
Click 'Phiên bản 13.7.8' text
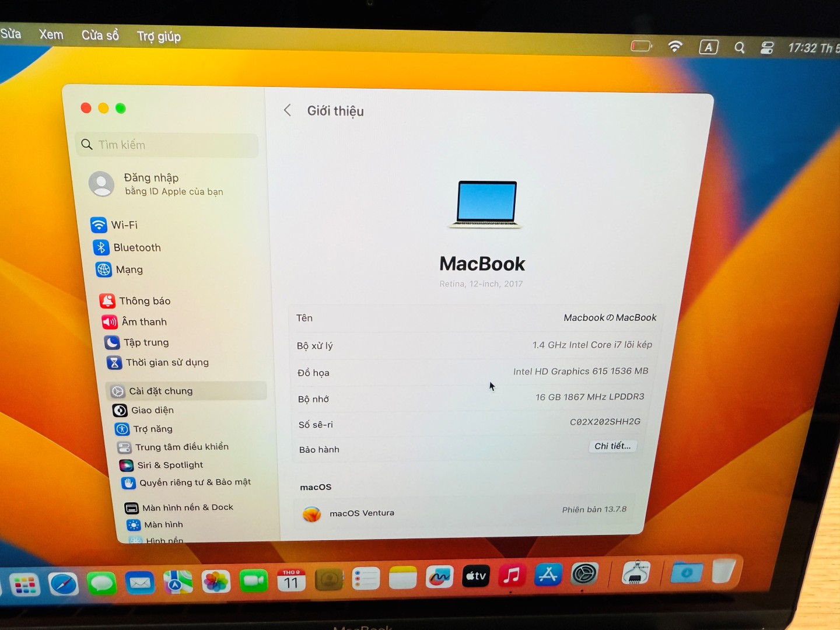[594, 509]
